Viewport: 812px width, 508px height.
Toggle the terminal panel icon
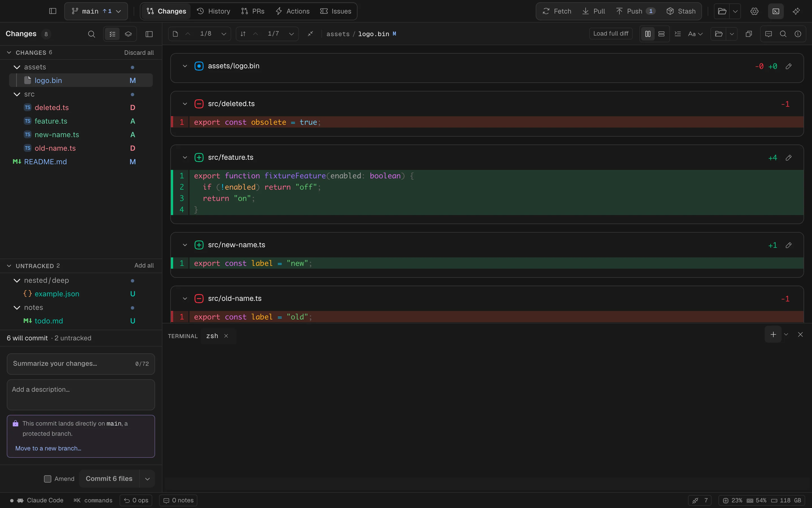[x=776, y=11]
